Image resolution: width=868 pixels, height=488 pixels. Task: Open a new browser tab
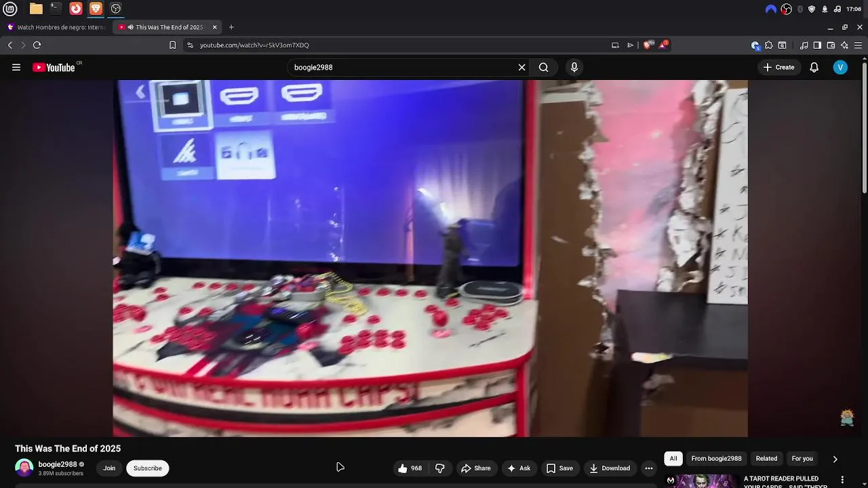[231, 27]
